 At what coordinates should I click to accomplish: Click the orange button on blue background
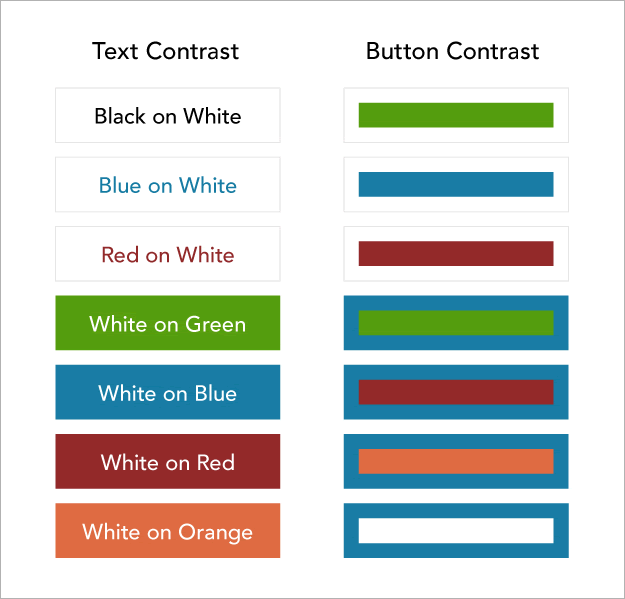click(x=456, y=462)
